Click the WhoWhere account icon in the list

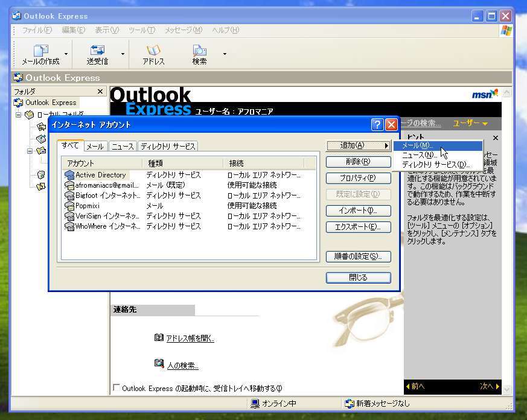[69, 226]
